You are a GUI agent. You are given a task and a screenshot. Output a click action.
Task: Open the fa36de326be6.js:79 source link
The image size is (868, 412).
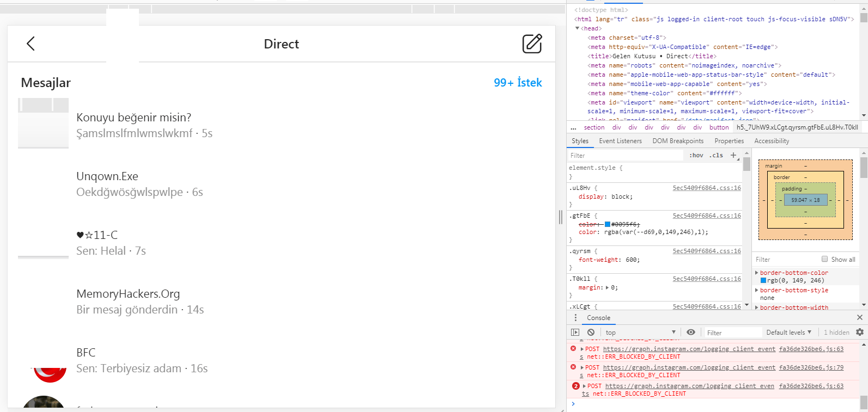[x=811, y=367]
